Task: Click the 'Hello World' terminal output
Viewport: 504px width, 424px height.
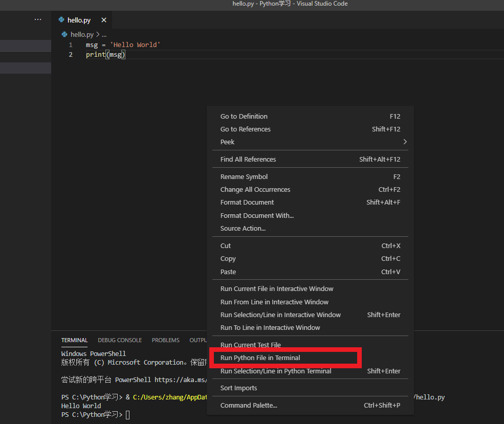Action: [81, 406]
